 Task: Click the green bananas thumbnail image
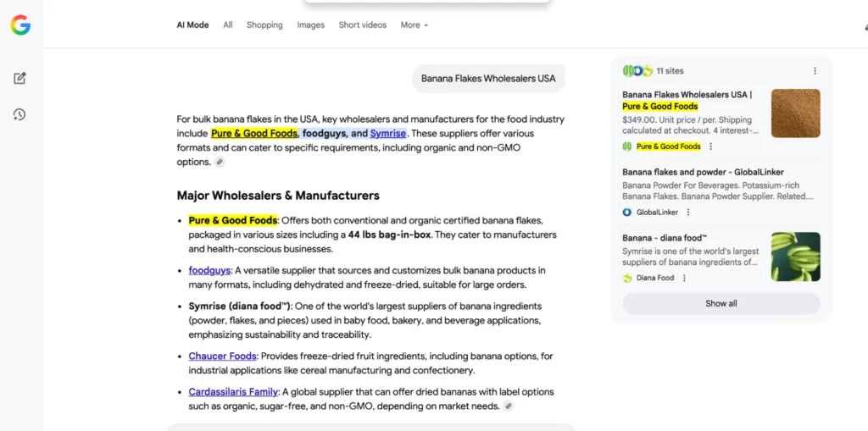point(795,257)
